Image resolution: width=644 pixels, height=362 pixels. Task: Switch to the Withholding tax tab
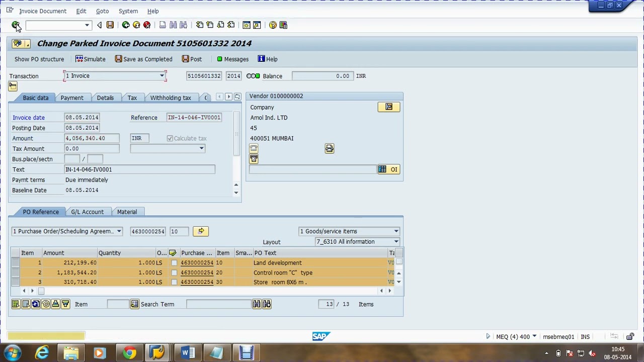(171, 98)
